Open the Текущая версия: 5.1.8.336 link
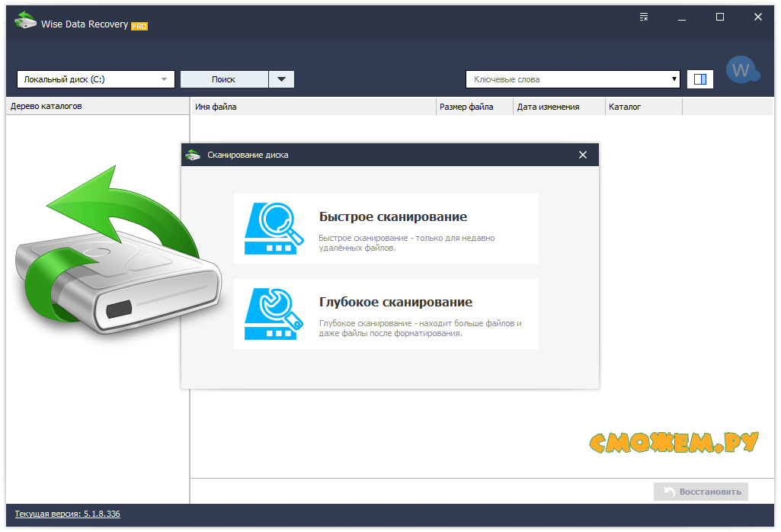 [67, 514]
